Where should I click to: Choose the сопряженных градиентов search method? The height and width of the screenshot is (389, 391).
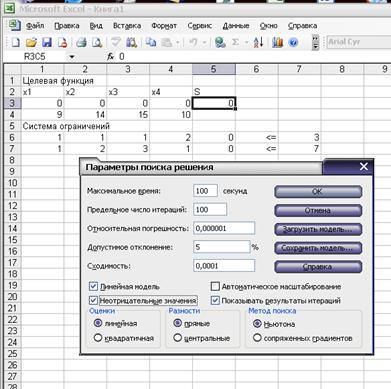click(x=257, y=338)
